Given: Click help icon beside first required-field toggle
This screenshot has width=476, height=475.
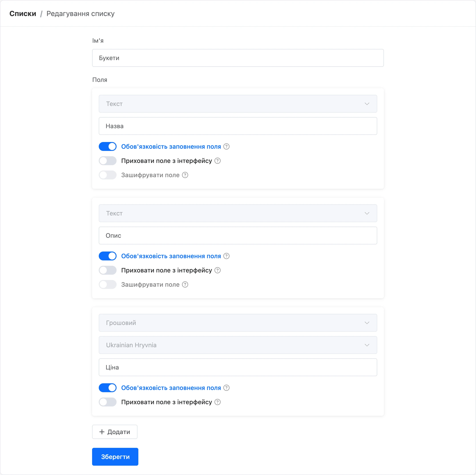Looking at the screenshot, I should [x=226, y=147].
